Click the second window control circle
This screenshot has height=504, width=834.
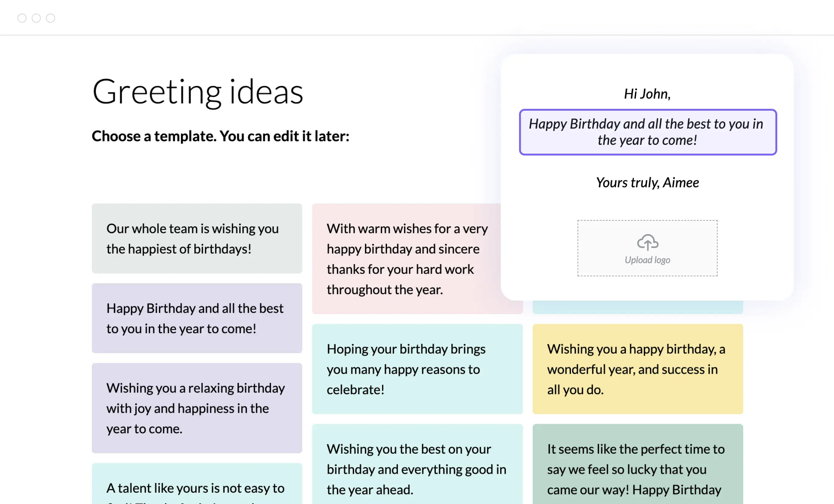pyautogui.click(x=36, y=18)
